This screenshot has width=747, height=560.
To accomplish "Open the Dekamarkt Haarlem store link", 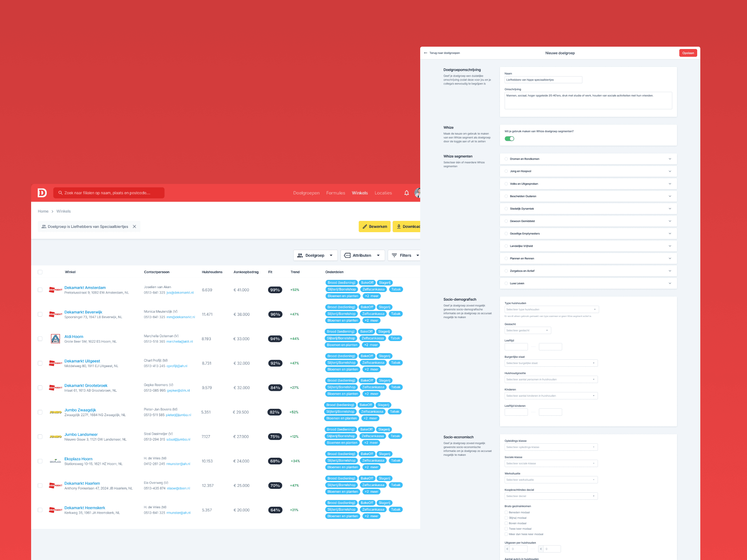I will (82, 483).
